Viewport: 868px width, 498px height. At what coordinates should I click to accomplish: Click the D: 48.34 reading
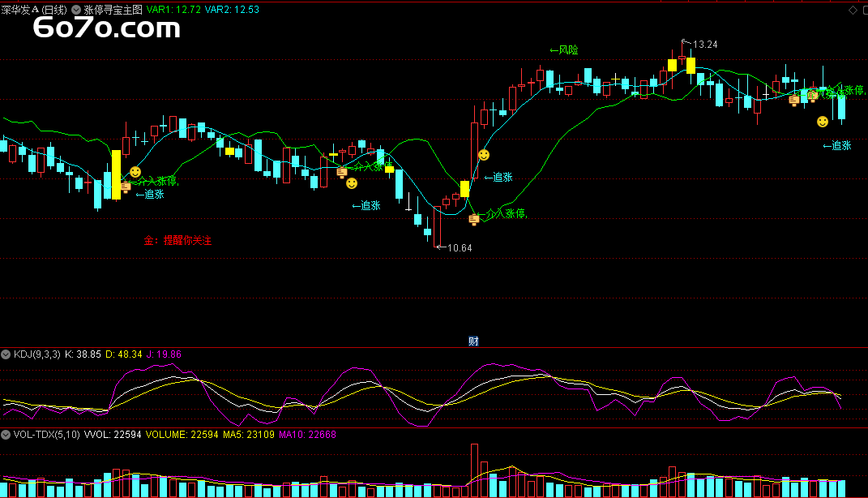pos(124,354)
